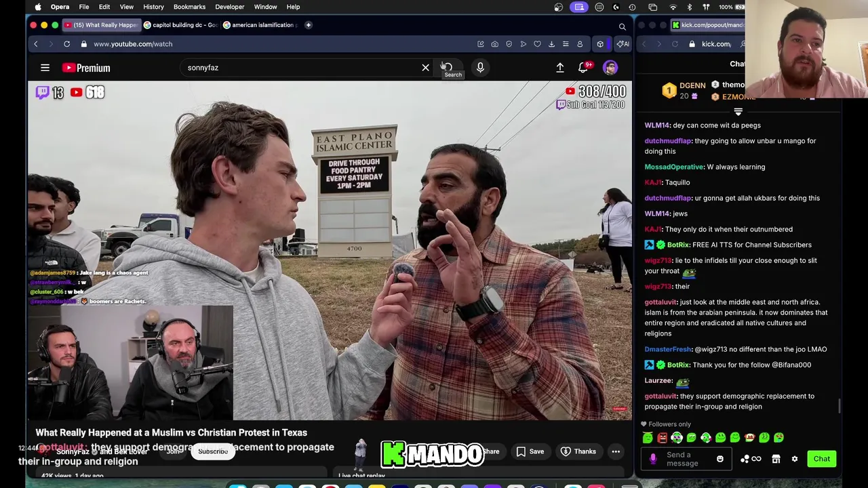The image size is (868, 488).
Task: Click the video player area
Action: [330, 251]
